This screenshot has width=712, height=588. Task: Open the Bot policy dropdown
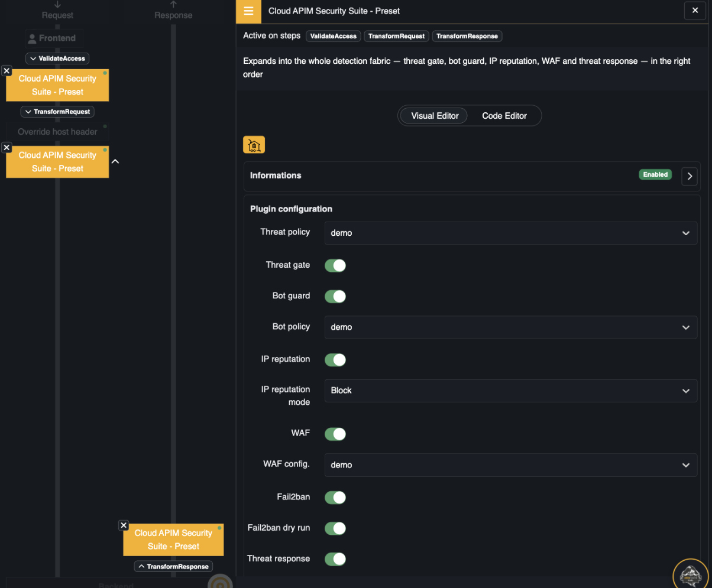coord(511,327)
